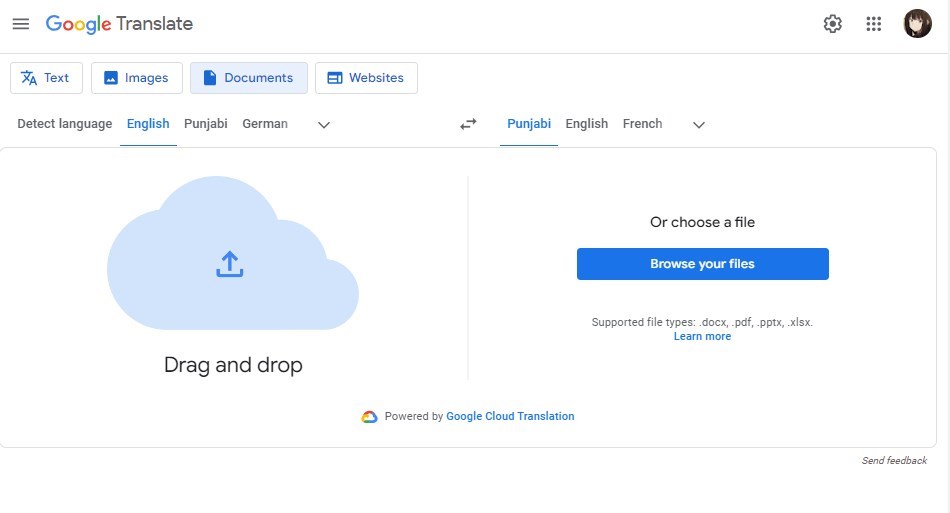
Task: Switch to the Images tab
Action: 137,78
